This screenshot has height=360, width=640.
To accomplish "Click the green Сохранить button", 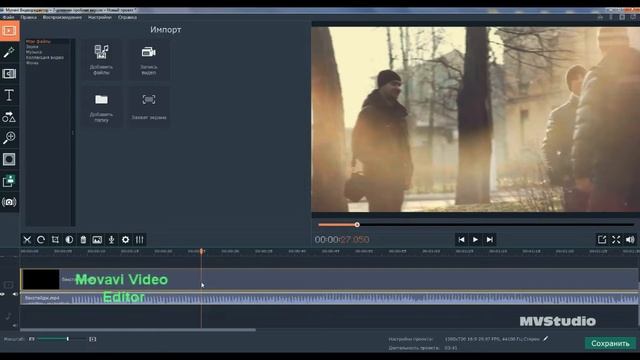I will coord(610,343).
